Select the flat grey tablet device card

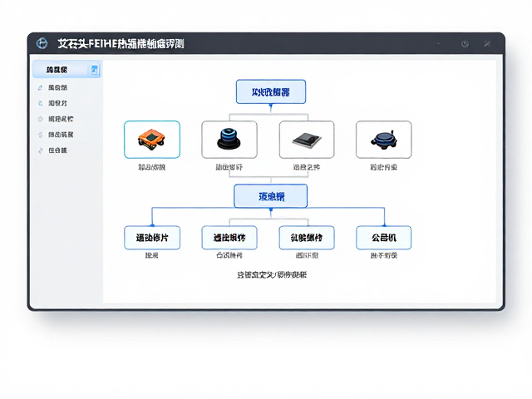307,140
